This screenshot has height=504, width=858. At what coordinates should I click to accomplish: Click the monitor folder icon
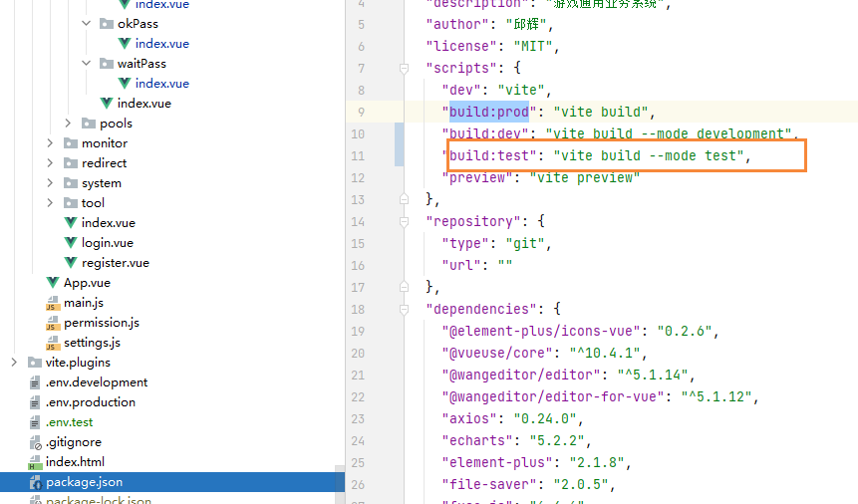tap(71, 143)
